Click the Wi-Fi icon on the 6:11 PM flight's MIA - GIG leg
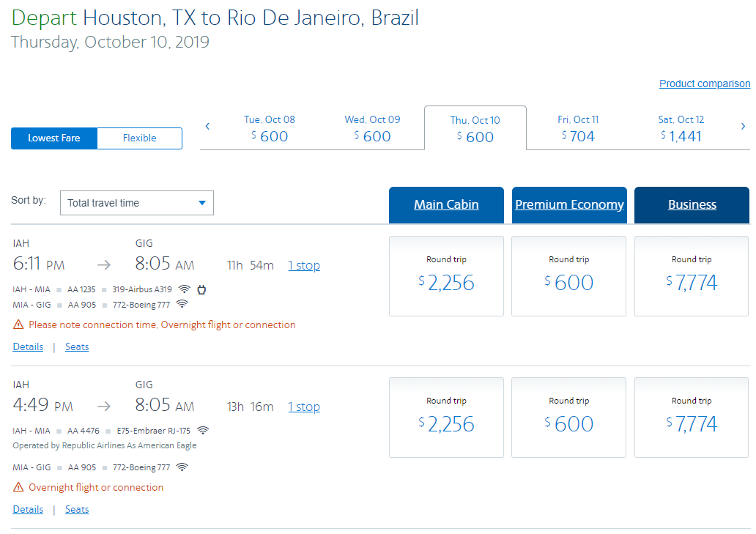This screenshot has width=756, height=534. (x=182, y=304)
